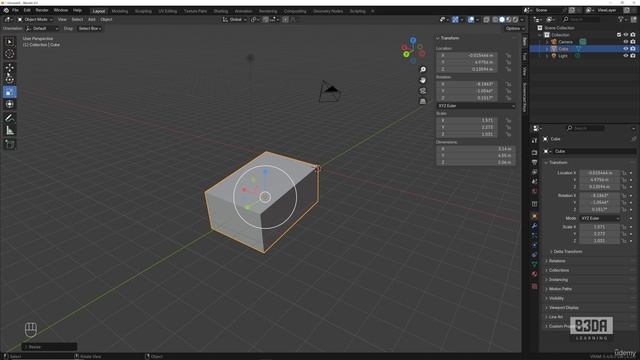Switch to solid viewport shading
The width and height of the screenshot is (640, 360).
[502, 20]
